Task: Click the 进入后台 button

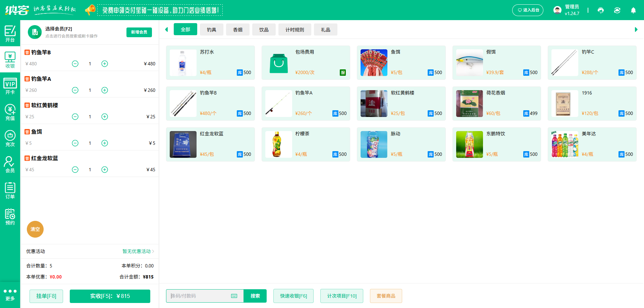Action: pos(528,10)
